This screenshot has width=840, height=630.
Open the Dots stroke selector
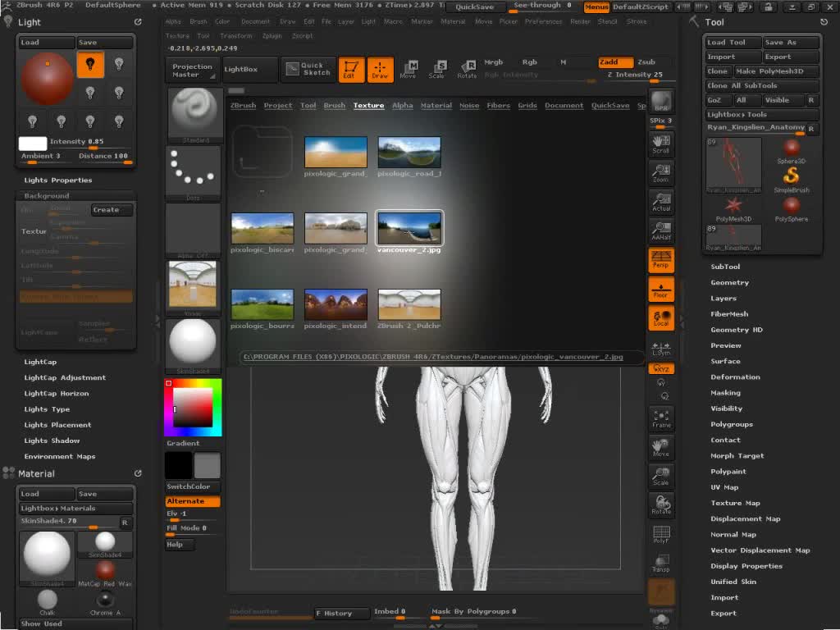193,173
